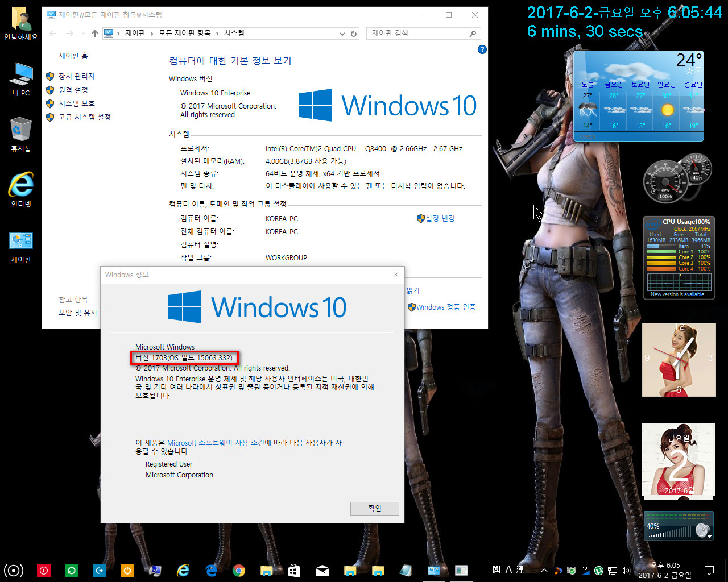This screenshot has height=582, width=728.
Task: Click the blue sign-out icon on taskbar
Action: [100, 570]
